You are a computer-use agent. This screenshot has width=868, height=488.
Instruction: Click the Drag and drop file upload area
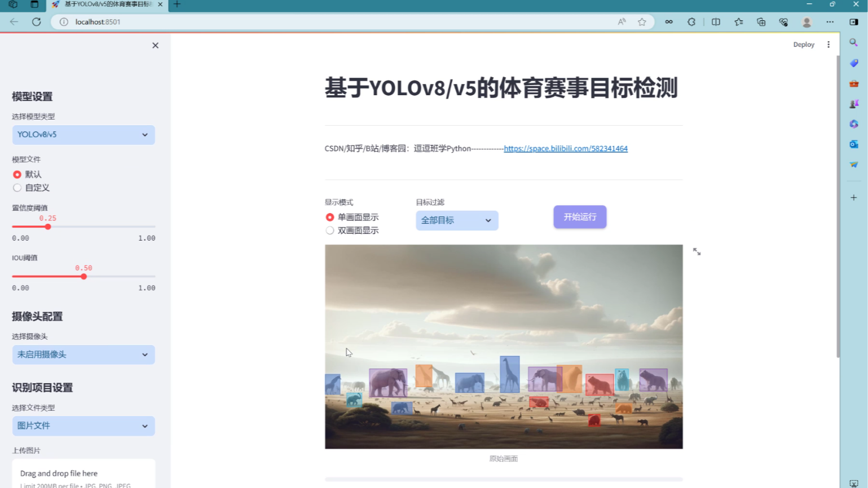pyautogui.click(x=83, y=474)
